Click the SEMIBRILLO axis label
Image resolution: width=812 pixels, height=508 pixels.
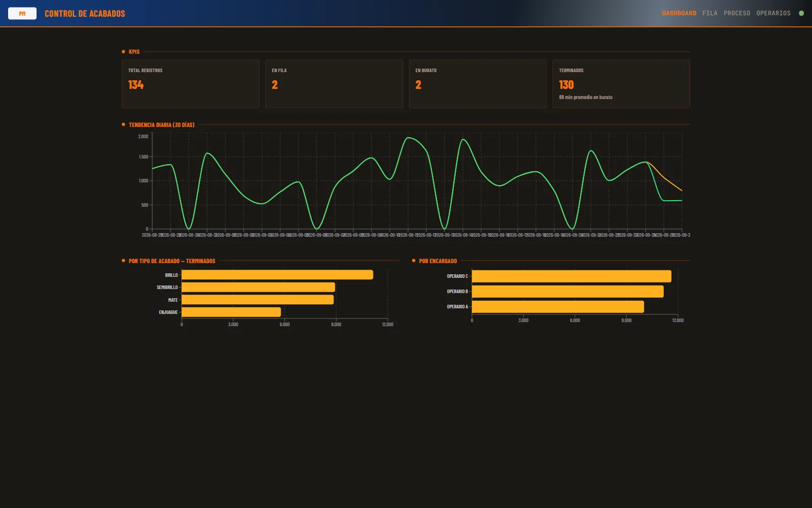pyautogui.click(x=167, y=288)
